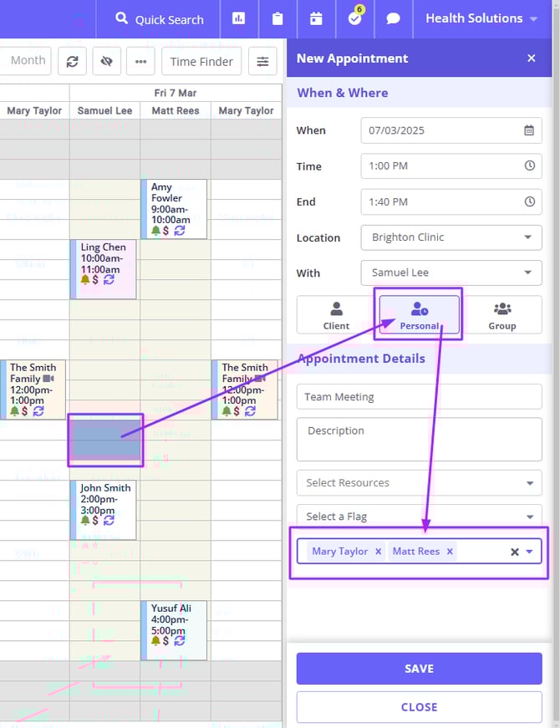Viewport: 560px width, 728px height.
Task: Open the Time Finder button
Action: click(x=201, y=61)
